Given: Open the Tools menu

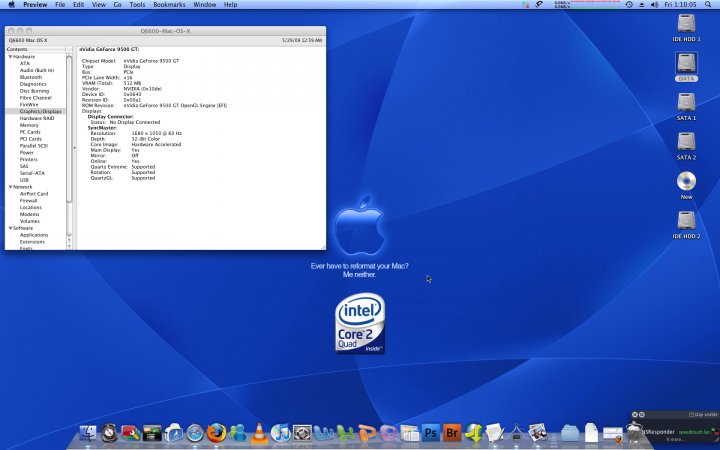Looking at the screenshot, I should point(137,5).
